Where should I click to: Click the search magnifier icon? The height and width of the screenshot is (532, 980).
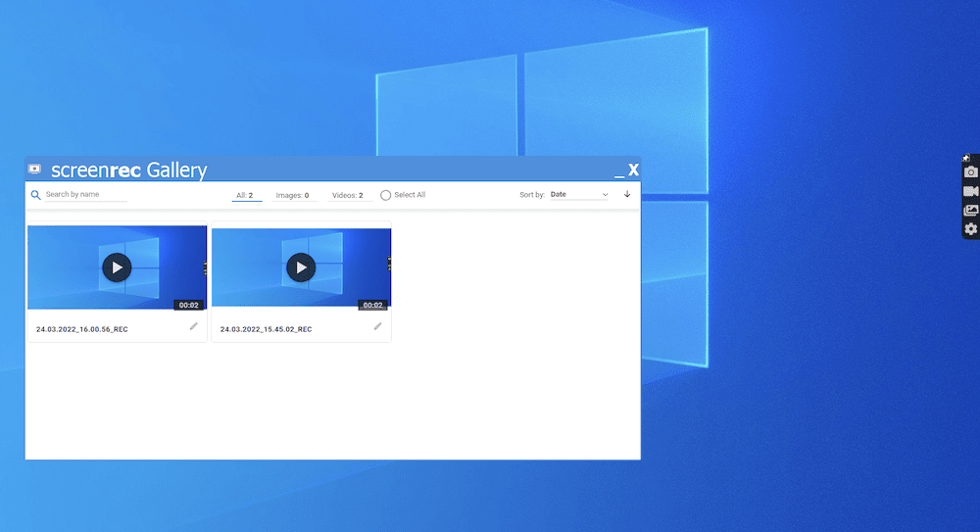[x=36, y=195]
